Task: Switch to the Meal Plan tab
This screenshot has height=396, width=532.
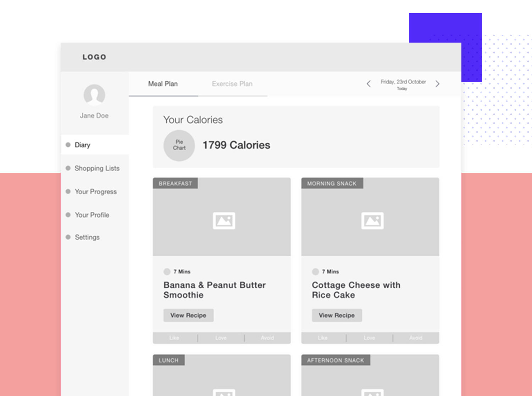Action: [163, 84]
